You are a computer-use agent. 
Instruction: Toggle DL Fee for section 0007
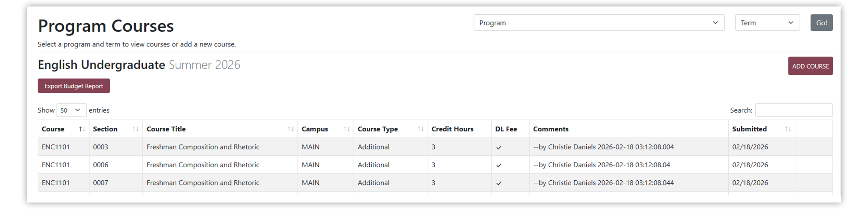[499, 183]
